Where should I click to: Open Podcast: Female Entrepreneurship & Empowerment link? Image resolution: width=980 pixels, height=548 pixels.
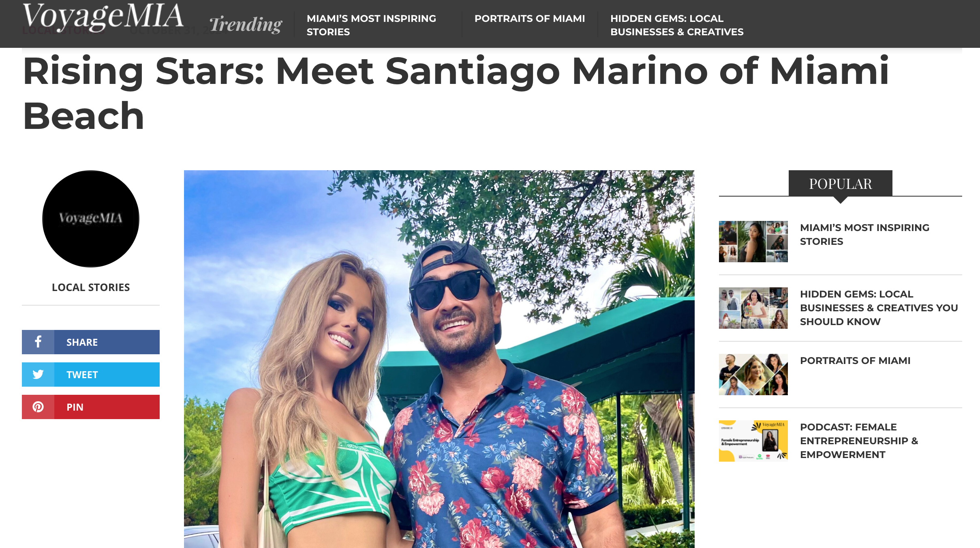859,441
